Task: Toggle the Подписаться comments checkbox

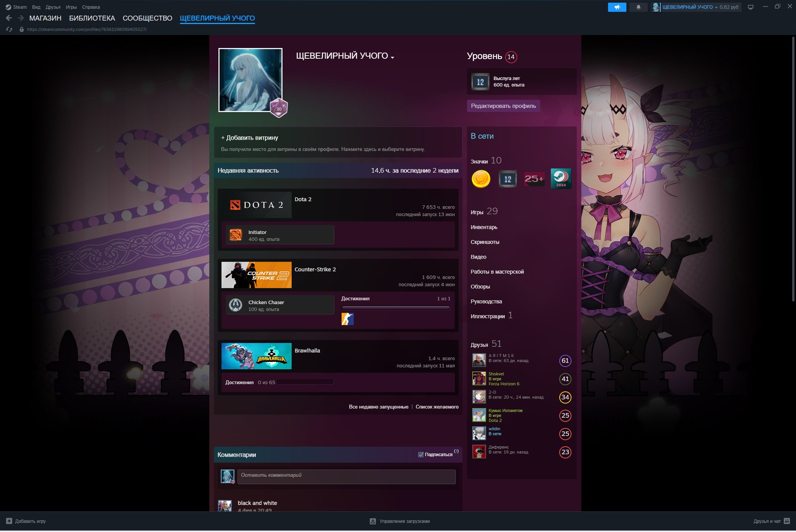Action: [421, 454]
